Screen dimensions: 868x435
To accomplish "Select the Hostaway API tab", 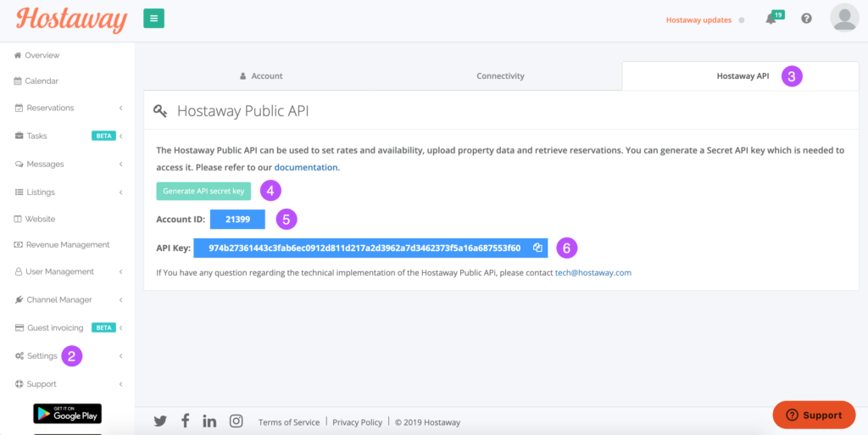I will [x=741, y=75].
